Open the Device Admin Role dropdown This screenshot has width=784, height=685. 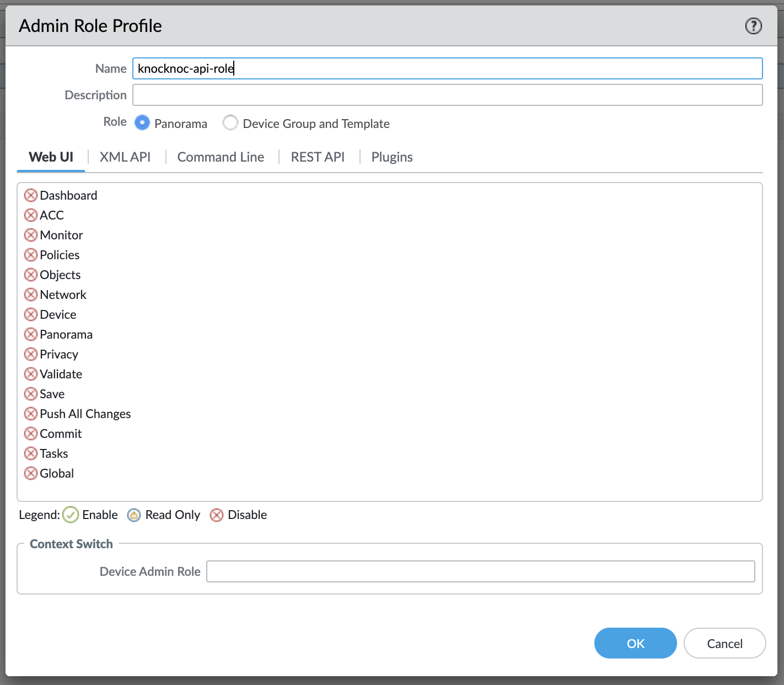click(480, 571)
